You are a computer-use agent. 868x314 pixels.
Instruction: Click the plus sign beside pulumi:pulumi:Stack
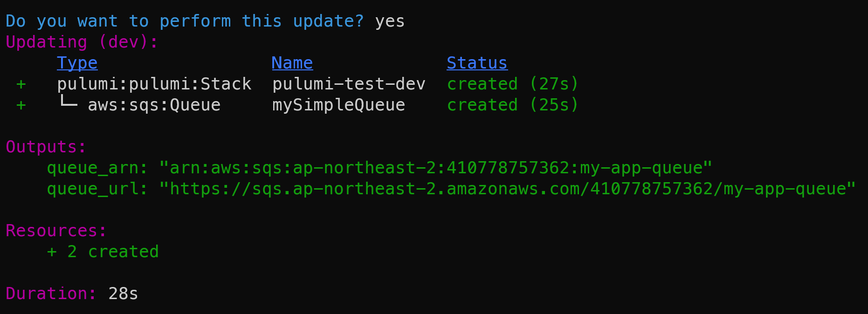pos(21,84)
